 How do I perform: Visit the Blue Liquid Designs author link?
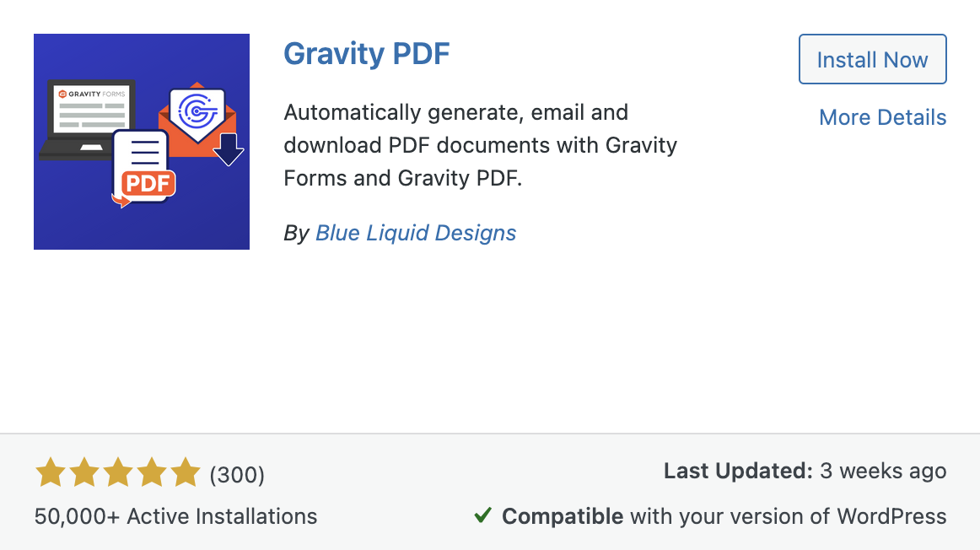pyautogui.click(x=415, y=233)
